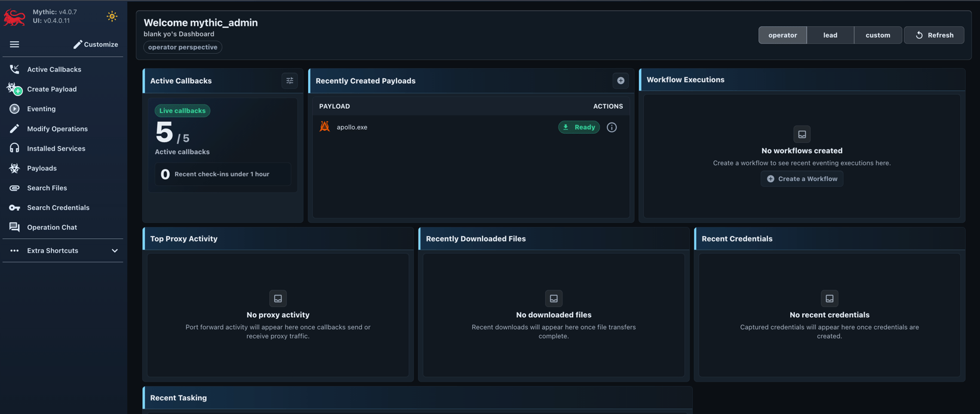Viewport: 980px width, 414px height.
Task: Click the ACTIONS column header
Action: 608,106
